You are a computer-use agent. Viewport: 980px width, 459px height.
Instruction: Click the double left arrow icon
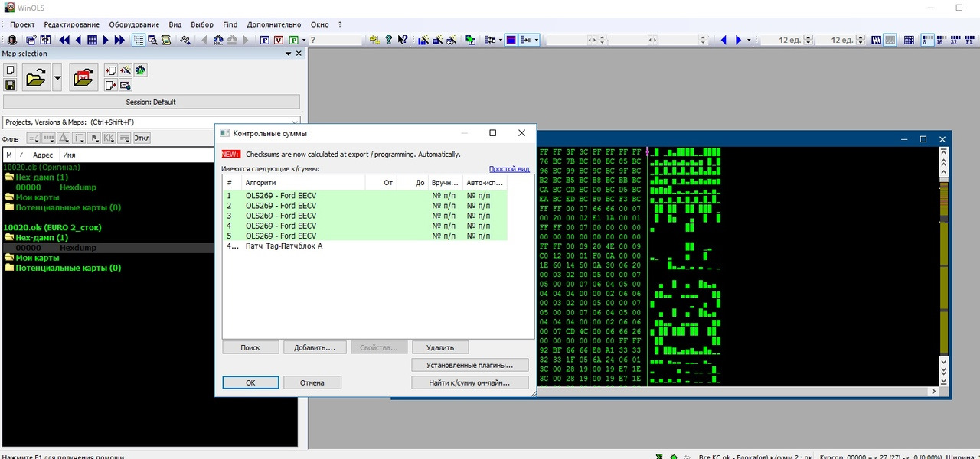pos(64,40)
